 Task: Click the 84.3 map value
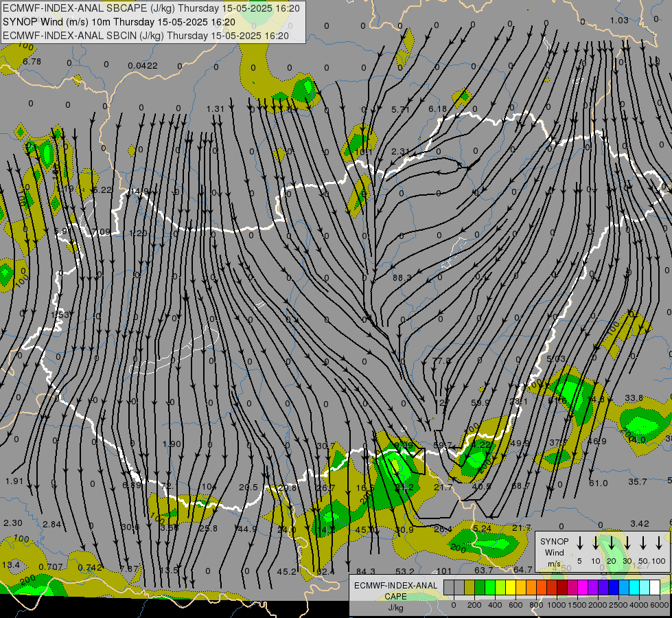tap(366, 571)
